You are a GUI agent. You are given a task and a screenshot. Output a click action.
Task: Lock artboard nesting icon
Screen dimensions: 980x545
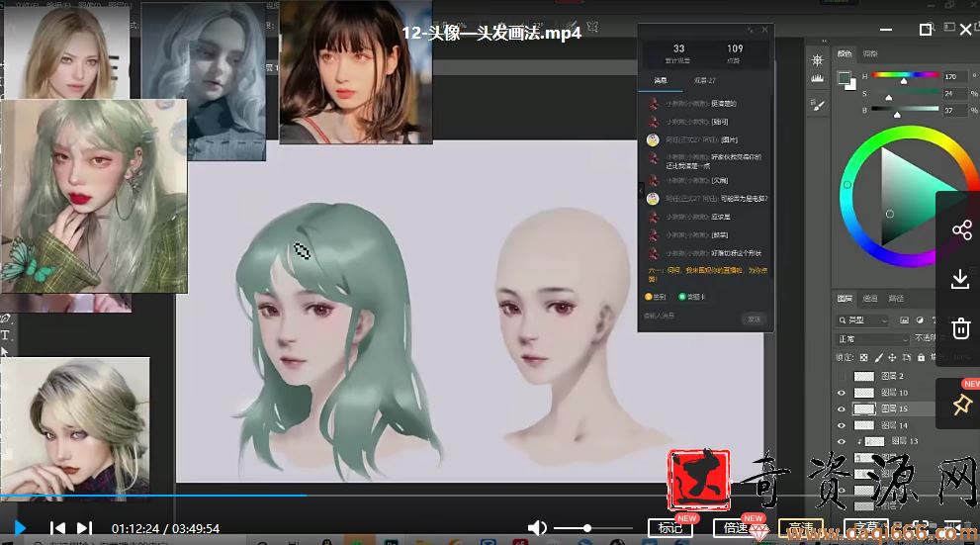point(907,357)
